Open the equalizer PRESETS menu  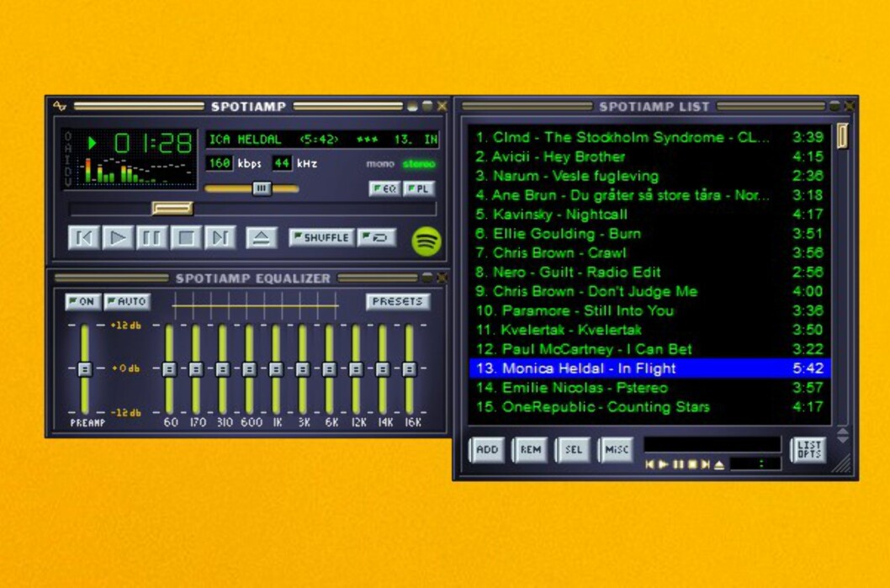[397, 301]
